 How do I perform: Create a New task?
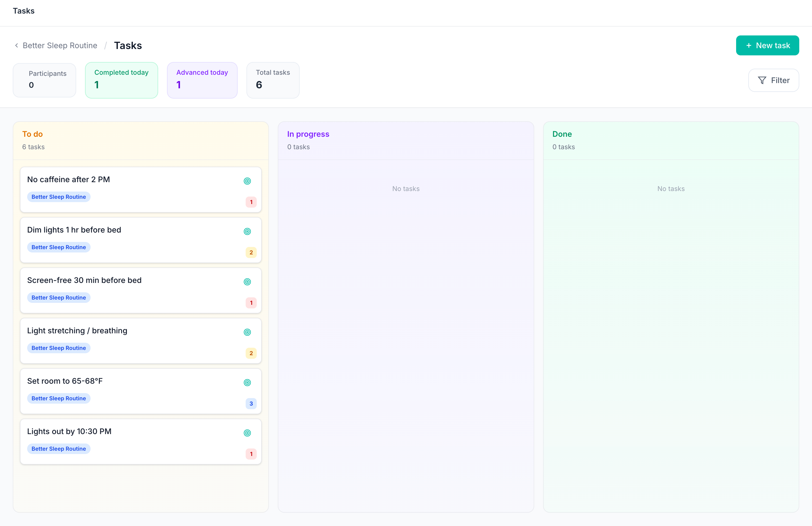click(767, 45)
